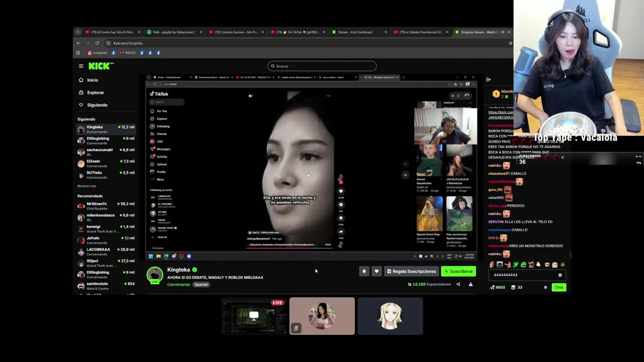
Task: Open the Kick hamburger menu
Action: (81, 66)
